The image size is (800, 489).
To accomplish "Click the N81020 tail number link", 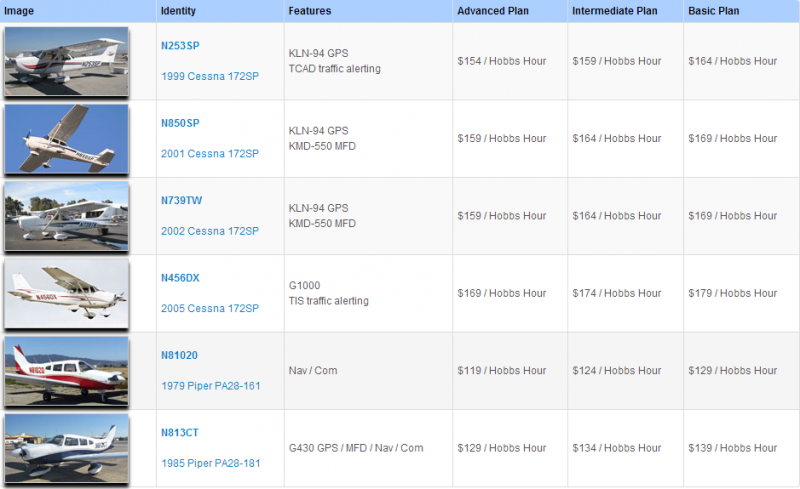I will point(179,355).
